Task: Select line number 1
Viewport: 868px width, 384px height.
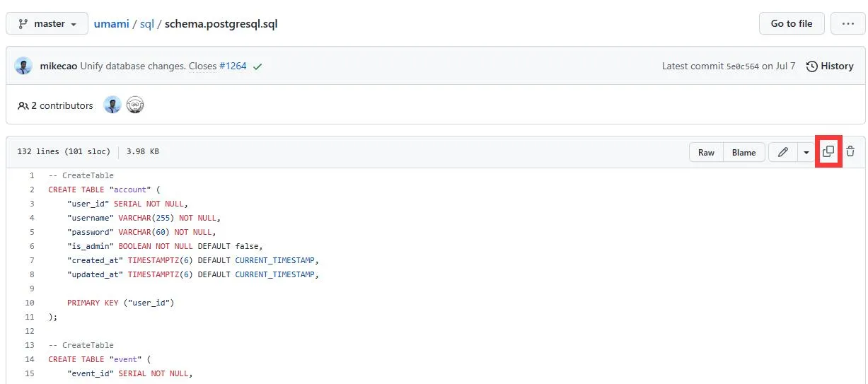Action: pos(31,175)
